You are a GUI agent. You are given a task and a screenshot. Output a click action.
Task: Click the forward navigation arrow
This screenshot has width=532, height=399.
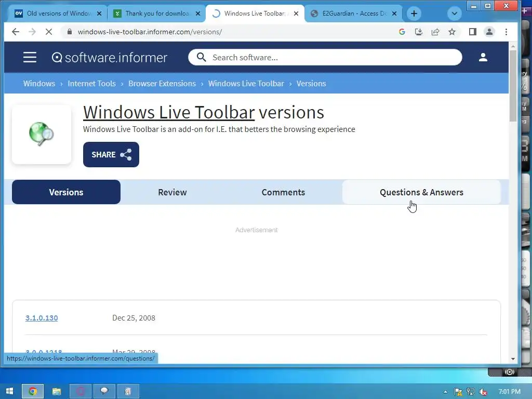point(32,32)
